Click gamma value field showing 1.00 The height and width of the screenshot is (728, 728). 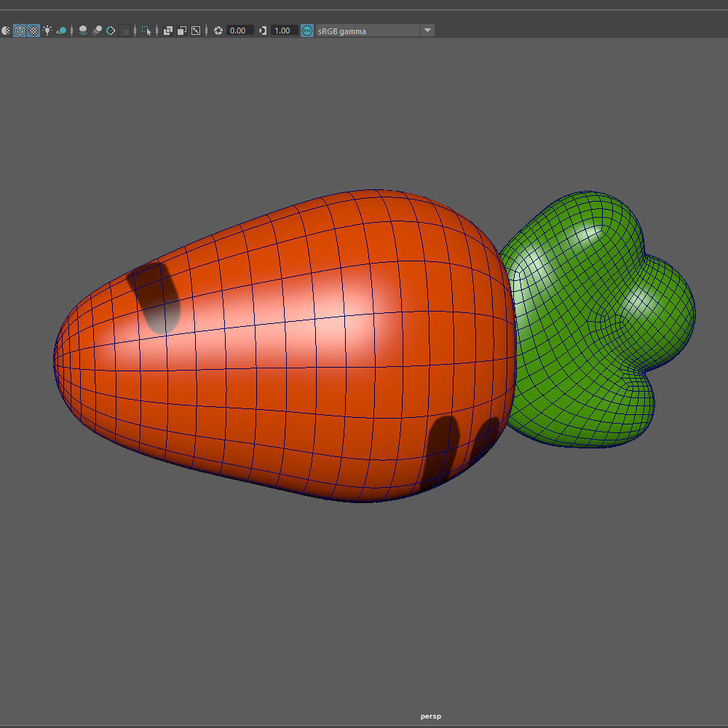click(284, 31)
